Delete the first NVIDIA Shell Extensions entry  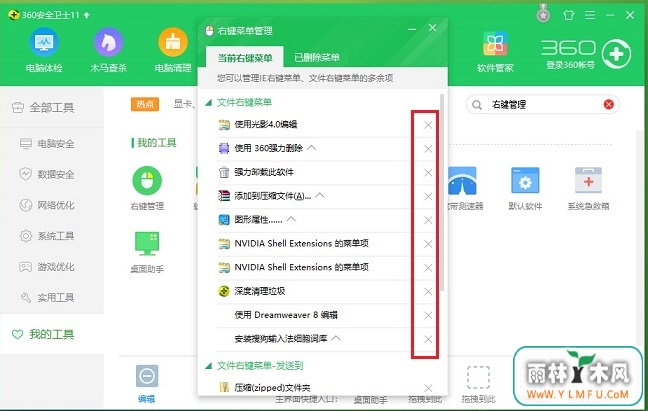(428, 244)
